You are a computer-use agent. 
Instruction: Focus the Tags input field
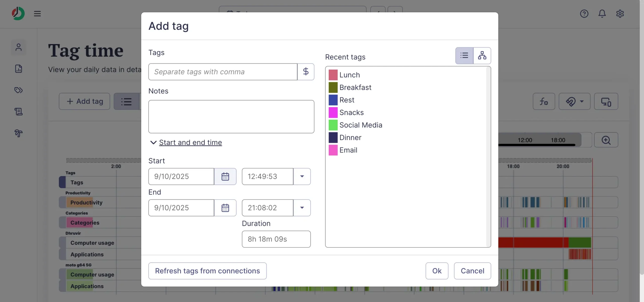(223, 72)
